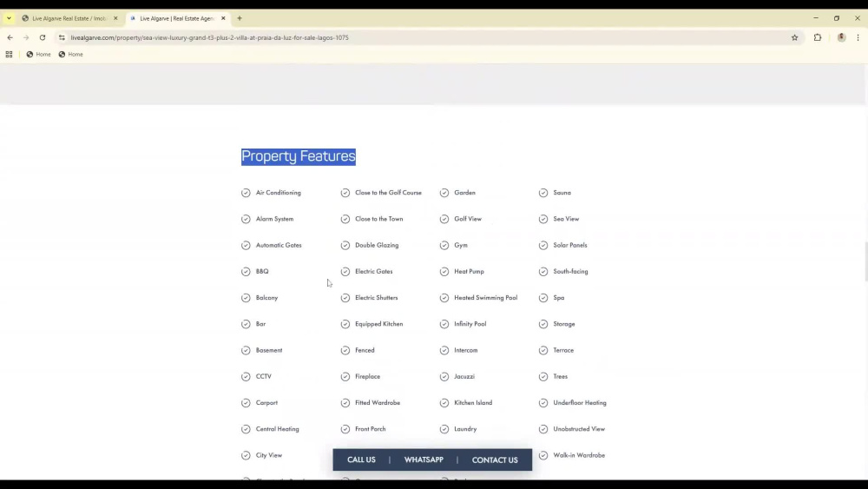The width and height of the screenshot is (868, 489).
Task: Click the Close to the Town text
Action: (378, 219)
